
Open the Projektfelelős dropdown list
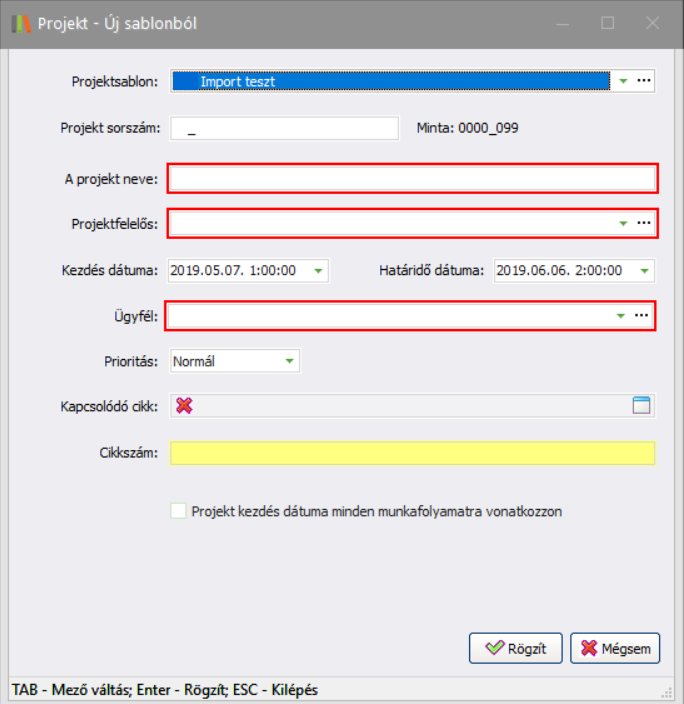pyautogui.click(x=622, y=223)
